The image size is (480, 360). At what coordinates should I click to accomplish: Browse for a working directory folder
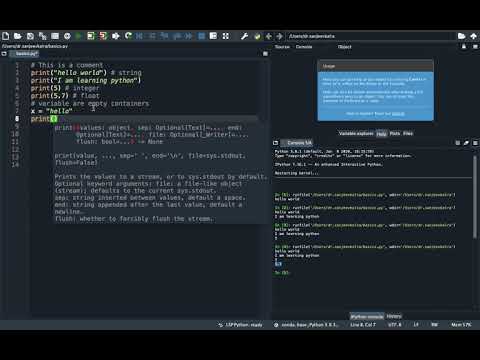(x=461, y=36)
